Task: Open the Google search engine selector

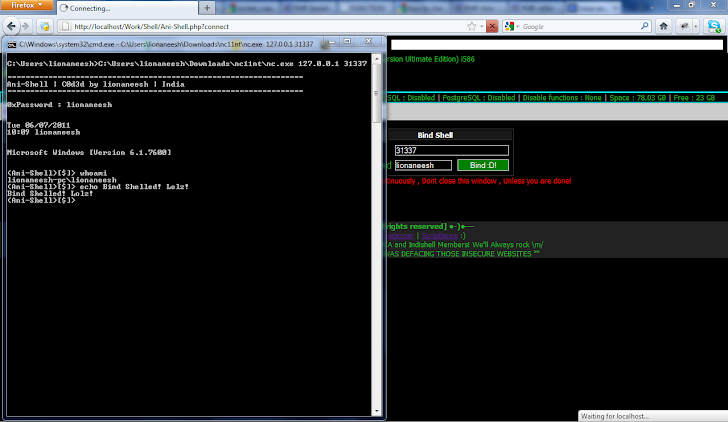Action: pyautogui.click(x=512, y=26)
